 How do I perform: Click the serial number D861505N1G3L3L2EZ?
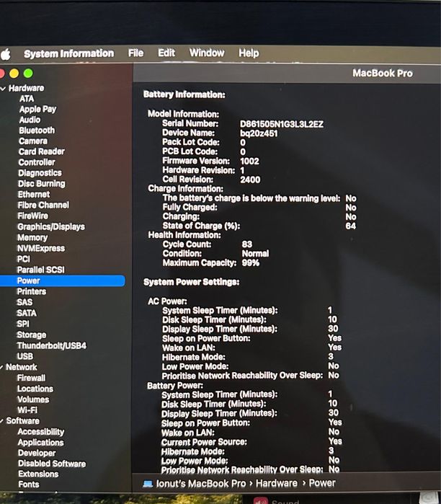(282, 124)
